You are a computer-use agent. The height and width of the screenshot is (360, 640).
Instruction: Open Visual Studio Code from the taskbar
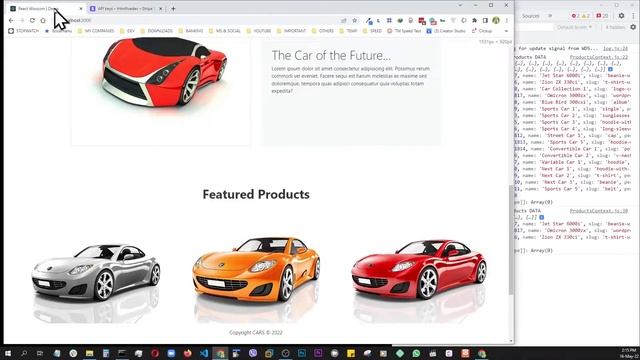click(x=204, y=353)
